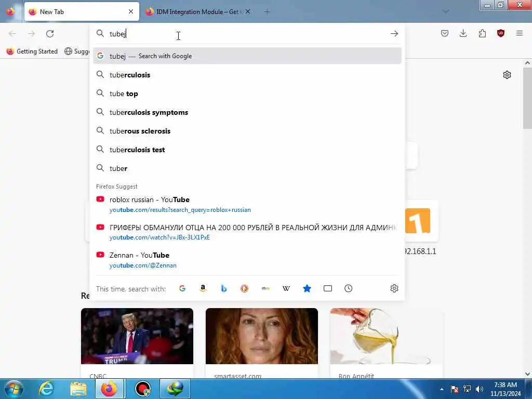Switch to the New Tab tab
The height and width of the screenshot is (399, 532).
82,11
